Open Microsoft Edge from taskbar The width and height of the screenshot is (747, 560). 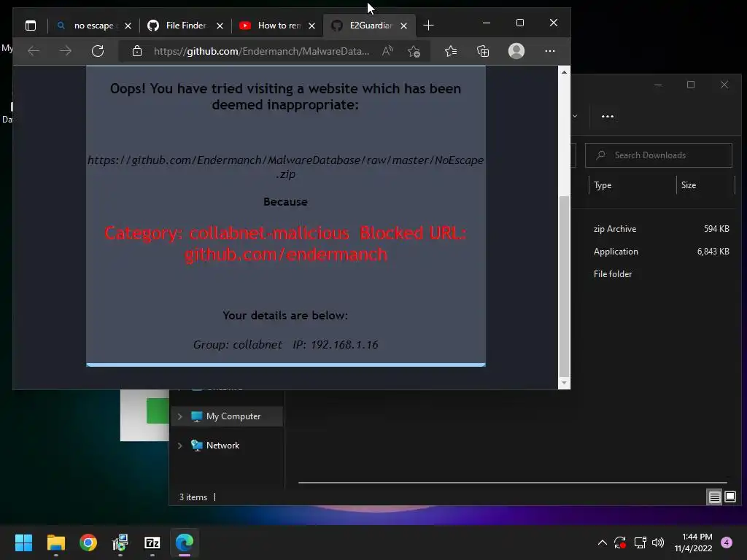coord(185,542)
